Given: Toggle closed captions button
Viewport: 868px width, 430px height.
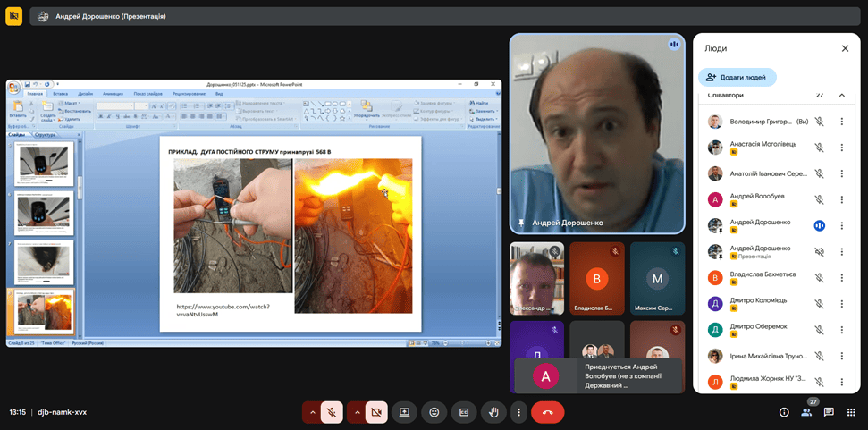Looking at the screenshot, I should pyautogui.click(x=463, y=412).
